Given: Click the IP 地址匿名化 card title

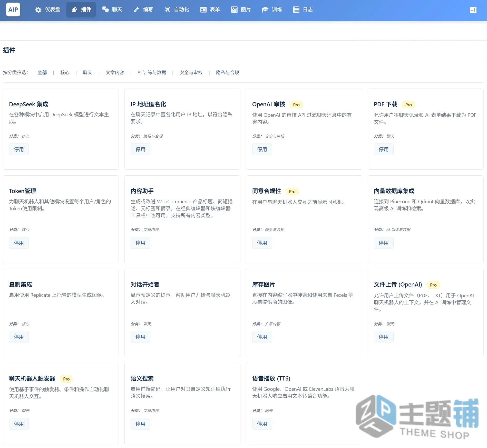Looking at the screenshot, I should 148,104.
